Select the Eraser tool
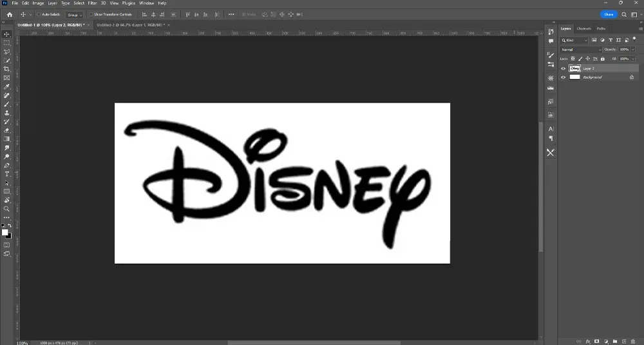The image size is (644, 345). [6, 130]
